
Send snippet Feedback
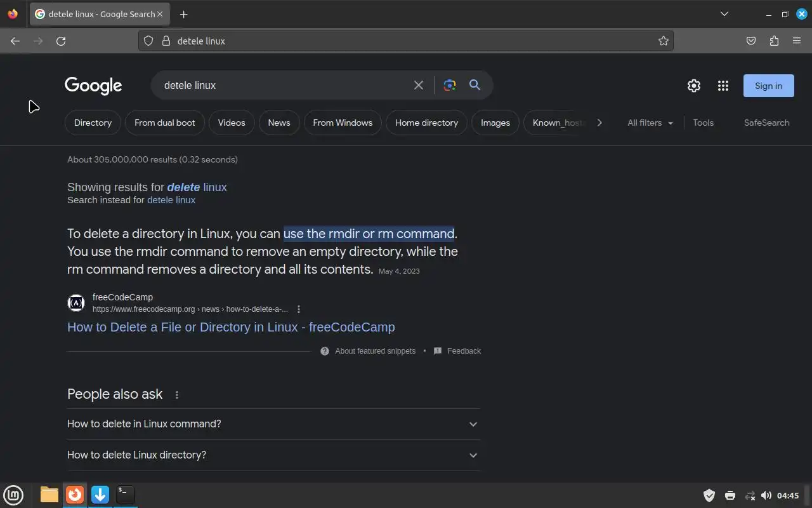457,351
